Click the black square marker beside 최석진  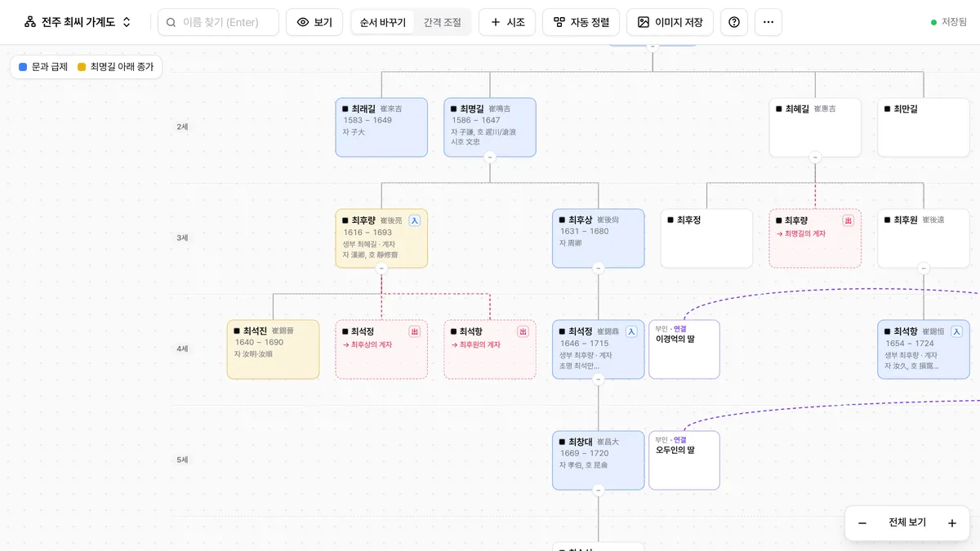237,331
